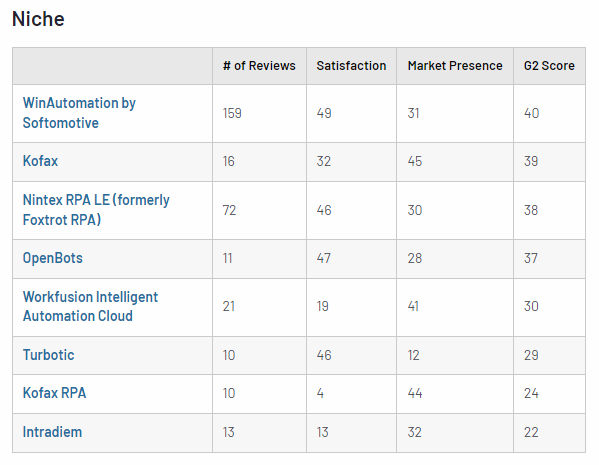The image size is (599, 465).
Task: Click the Satisfaction column header
Action: (351, 66)
